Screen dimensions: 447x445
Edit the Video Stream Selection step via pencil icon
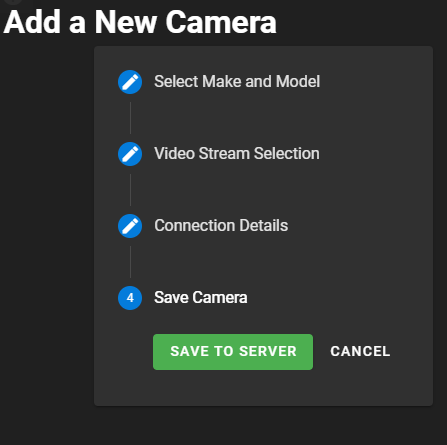tap(130, 154)
